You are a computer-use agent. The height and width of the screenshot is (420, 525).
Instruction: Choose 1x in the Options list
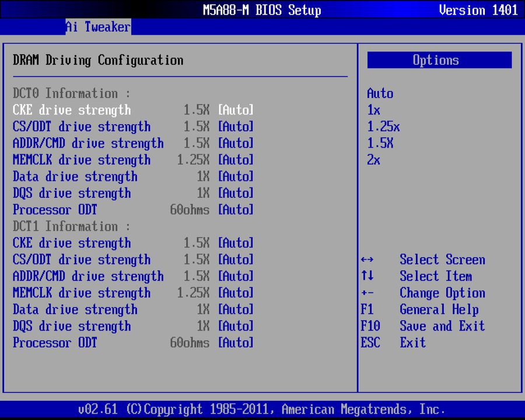pyautogui.click(x=373, y=110)
